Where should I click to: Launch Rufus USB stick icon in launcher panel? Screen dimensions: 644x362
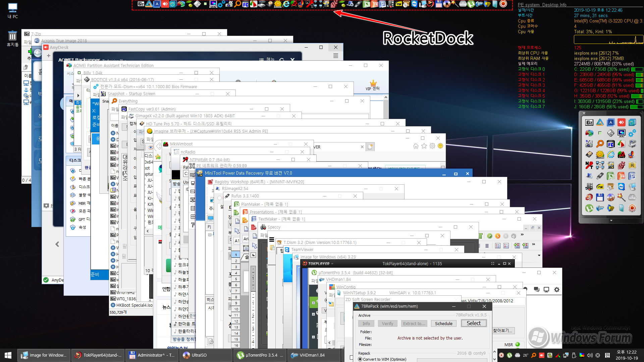(600, 176)
